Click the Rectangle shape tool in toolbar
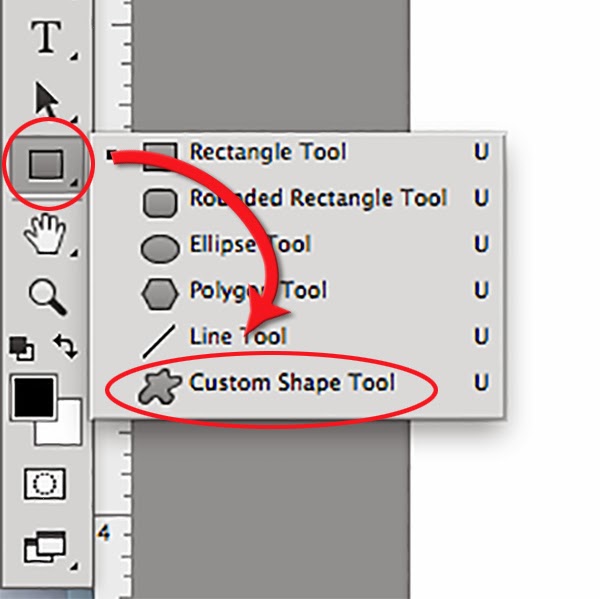Viewport: 600px width, 599px height. pyautogui.click(x=46, y=164)
